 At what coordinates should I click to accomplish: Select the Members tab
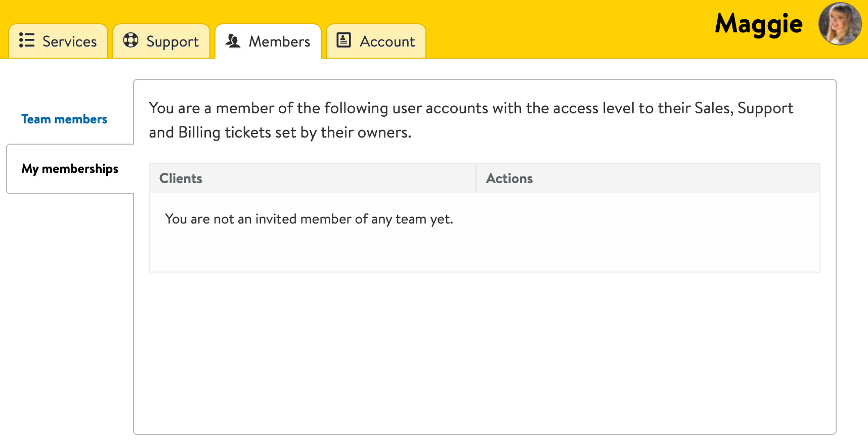click(x=268, y=41)
